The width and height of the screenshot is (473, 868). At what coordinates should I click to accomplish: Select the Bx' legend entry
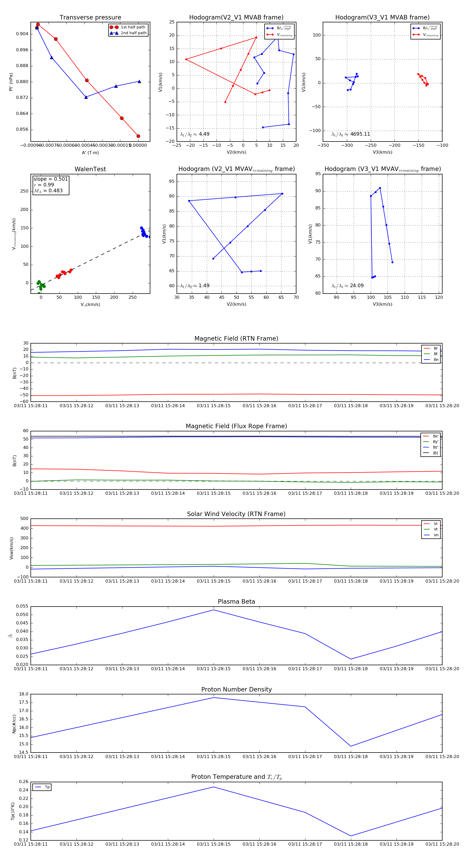click(x=431, y=436)
